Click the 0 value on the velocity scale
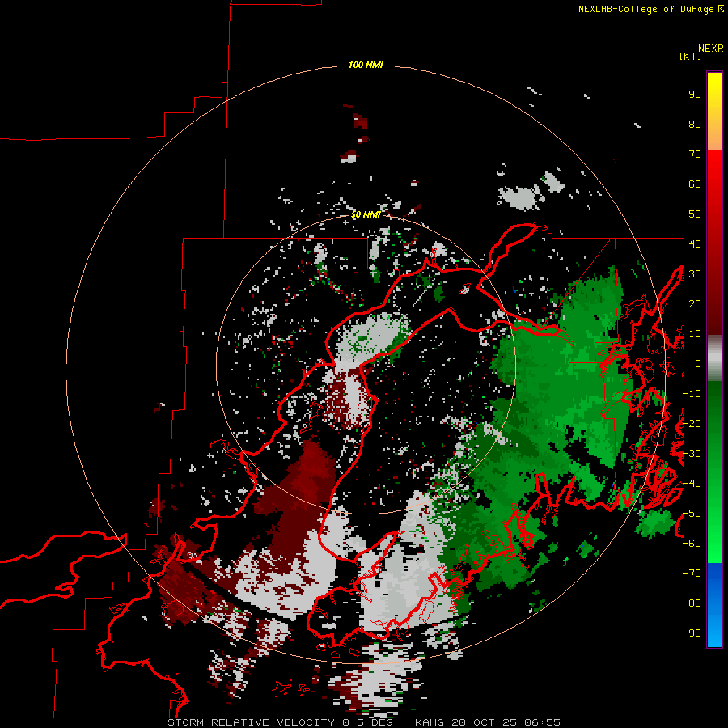Image resolution: width=728 pixels, height=728 pixels. pyautogui.click(x=698, y=364)
